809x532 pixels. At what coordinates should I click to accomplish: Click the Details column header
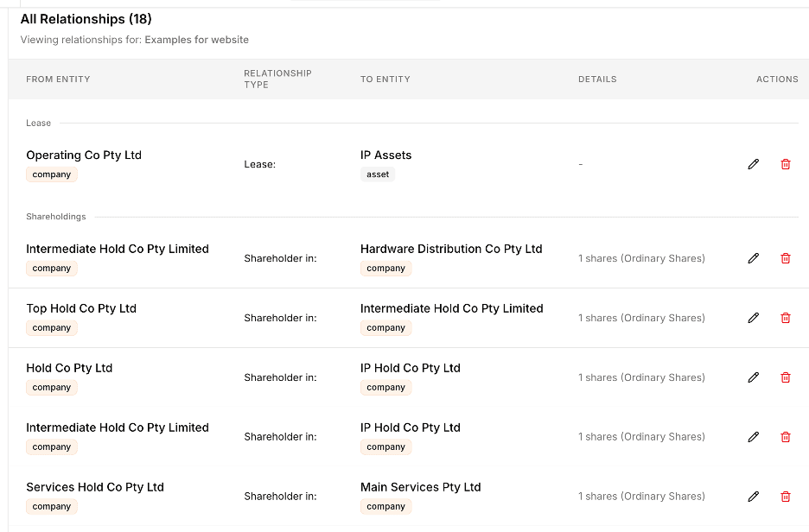coord(597,79)
